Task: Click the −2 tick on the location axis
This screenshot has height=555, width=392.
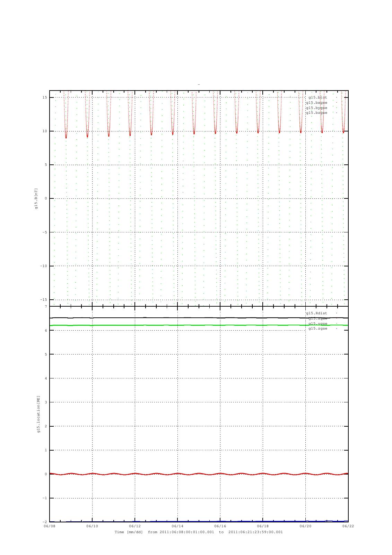Action: click(45, 522)
